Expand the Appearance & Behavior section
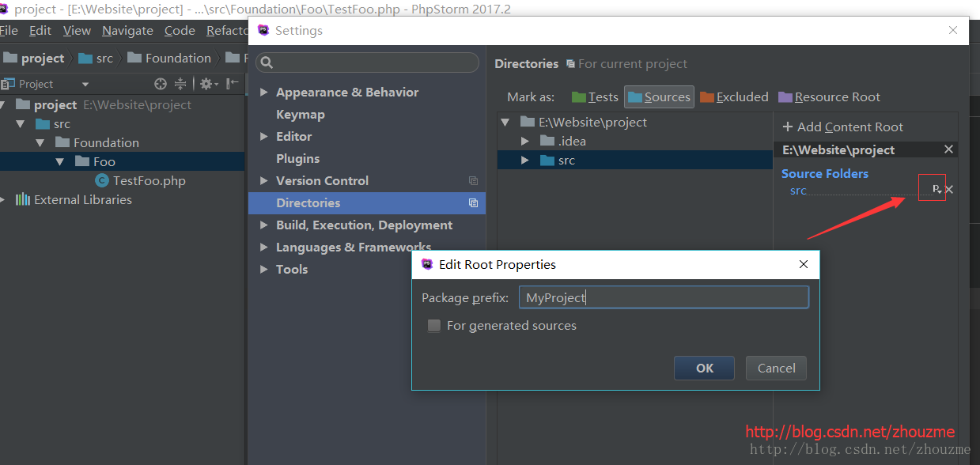Viewport: 980px width, 465px height. click(264, 92)
